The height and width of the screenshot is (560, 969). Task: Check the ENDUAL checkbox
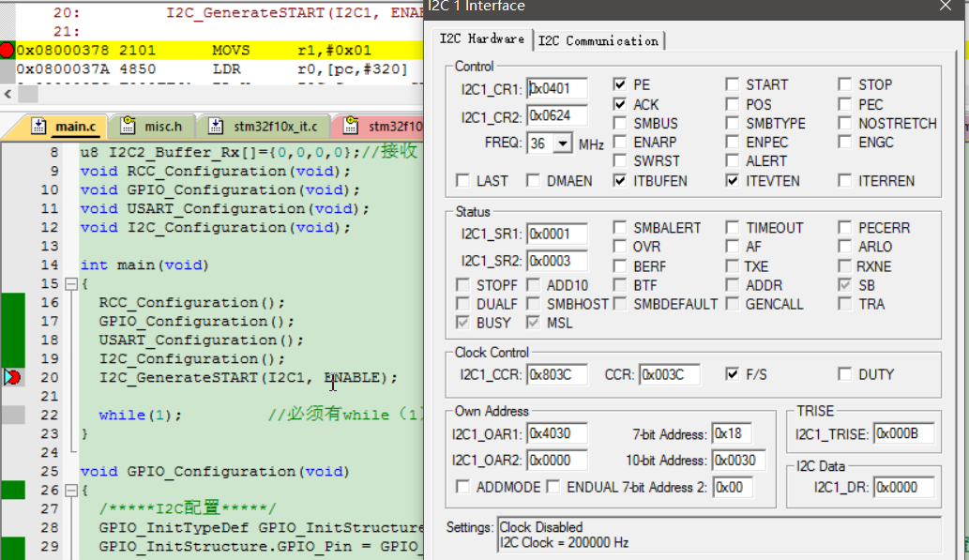(x=553, y=487)
